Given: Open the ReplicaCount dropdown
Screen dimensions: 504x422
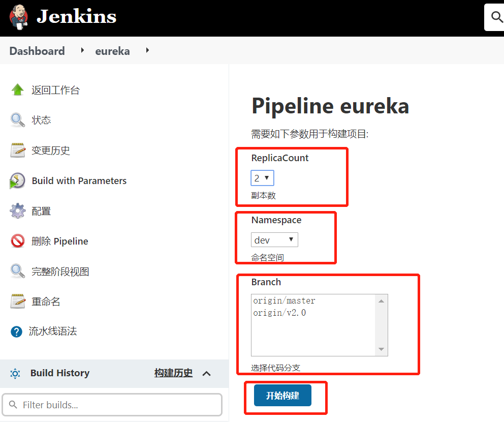Looking at the screenshot, I should (263, 178).
